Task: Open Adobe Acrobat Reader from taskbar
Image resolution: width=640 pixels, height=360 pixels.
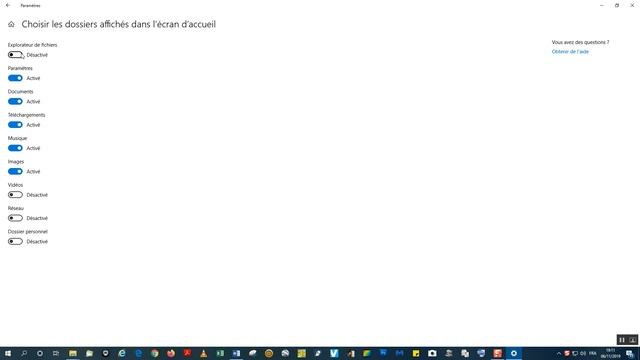Action: coord(187,353)
